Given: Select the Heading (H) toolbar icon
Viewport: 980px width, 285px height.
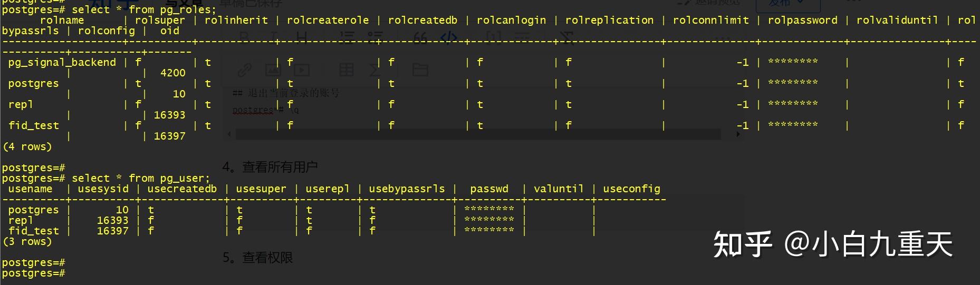Looking at the screenshot, I should click(x=302, y=37).
